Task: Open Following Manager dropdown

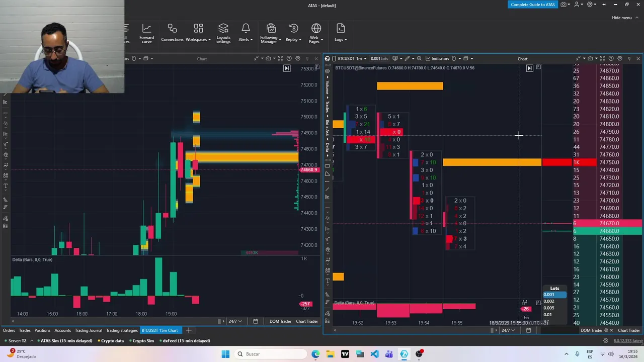Action: point(271,33)
